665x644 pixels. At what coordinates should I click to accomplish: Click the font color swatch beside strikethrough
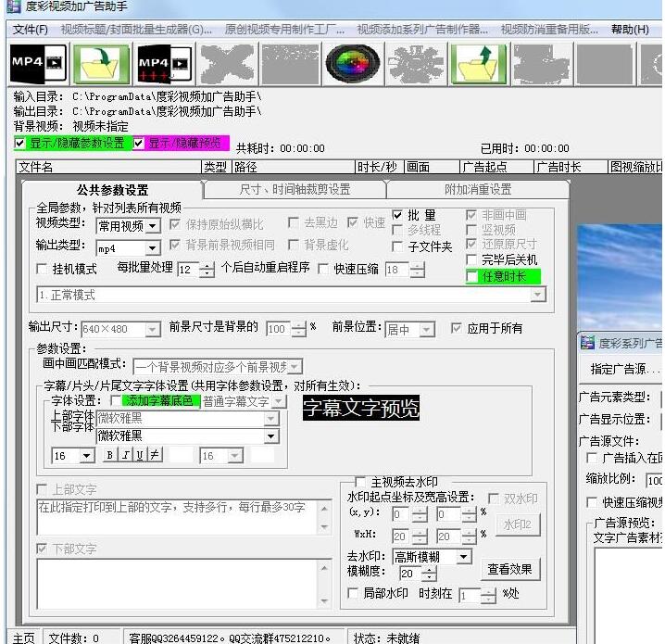pos(182,455)
